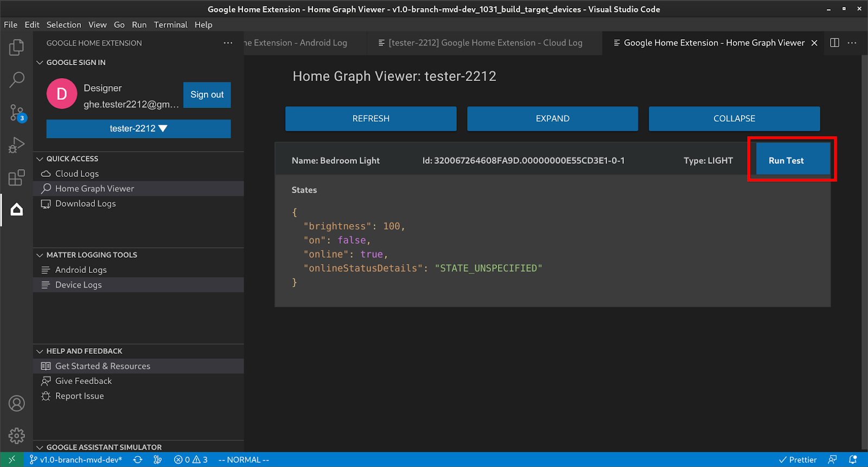Open the Manage gear icon
Screen dimensions: 868x467
pos(16,435)
